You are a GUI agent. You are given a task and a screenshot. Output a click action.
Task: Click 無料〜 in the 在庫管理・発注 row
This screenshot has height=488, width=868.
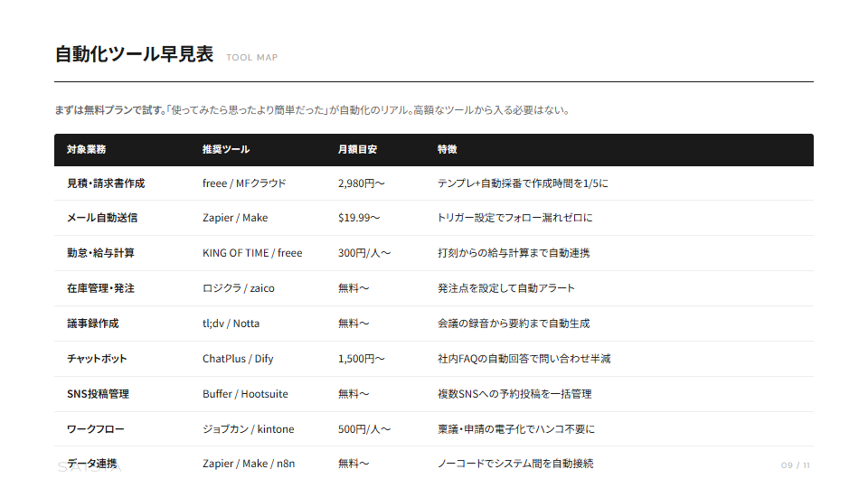pyautogui.click(x=354, y=288)
